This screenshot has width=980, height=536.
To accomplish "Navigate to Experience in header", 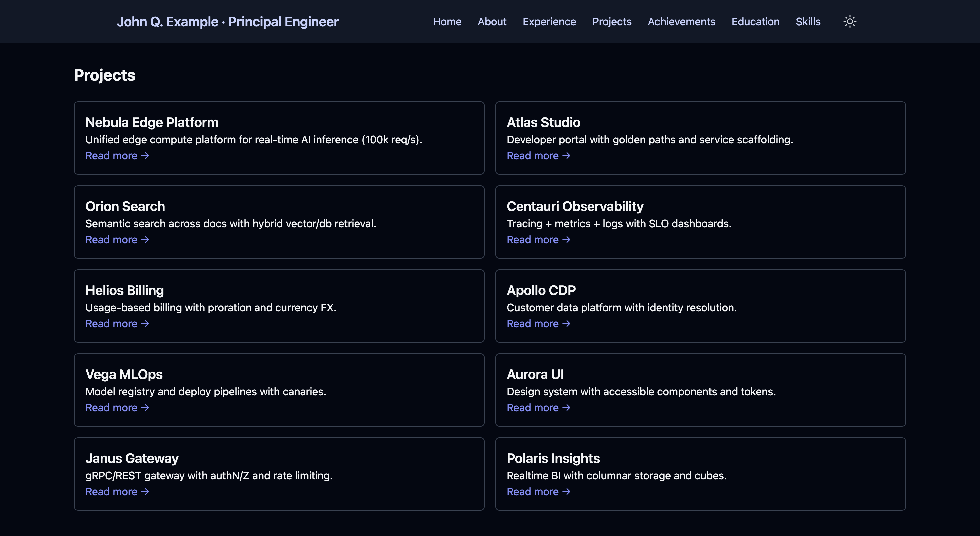I will (x=549, y=22).
